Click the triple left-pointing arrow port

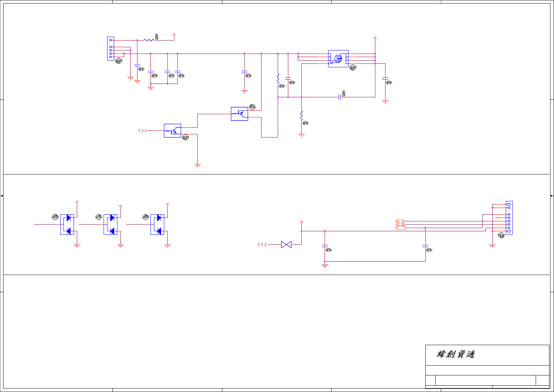[x=262, y=245]
